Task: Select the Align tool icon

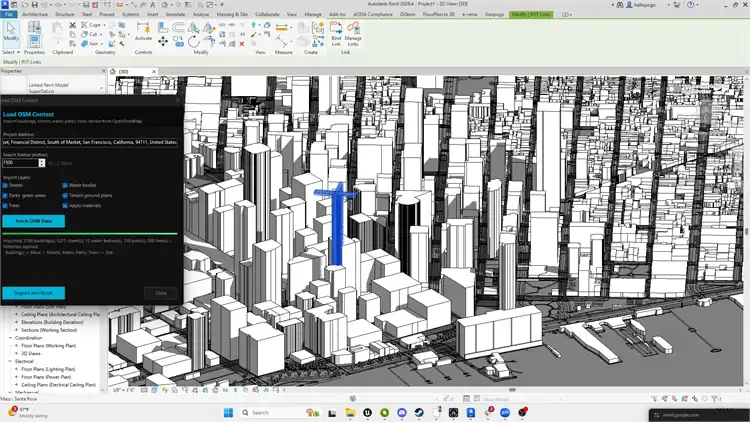Action: [163, 28]
